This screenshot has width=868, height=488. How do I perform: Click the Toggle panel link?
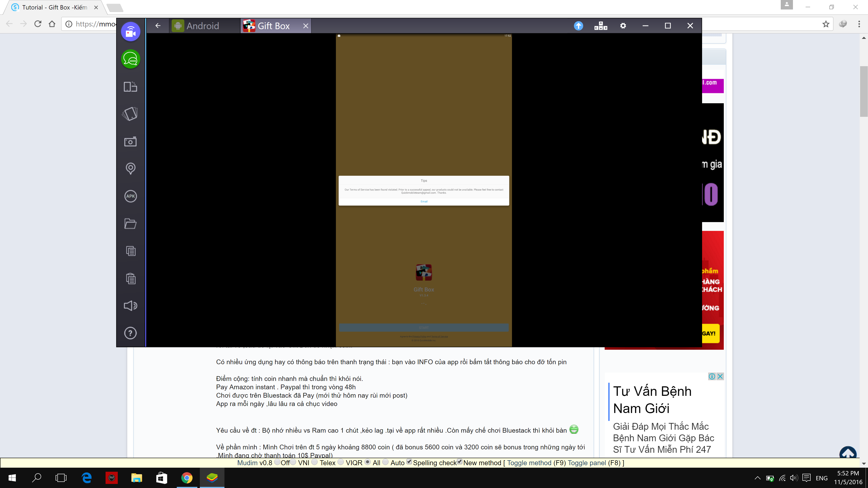[587, 463]
